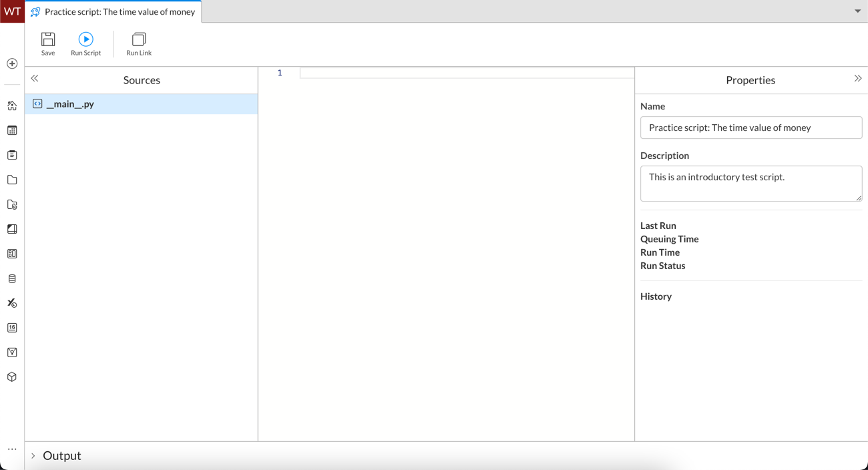Click the plus icon in left sidebar
868x470 pixels.
coord(12,63)
